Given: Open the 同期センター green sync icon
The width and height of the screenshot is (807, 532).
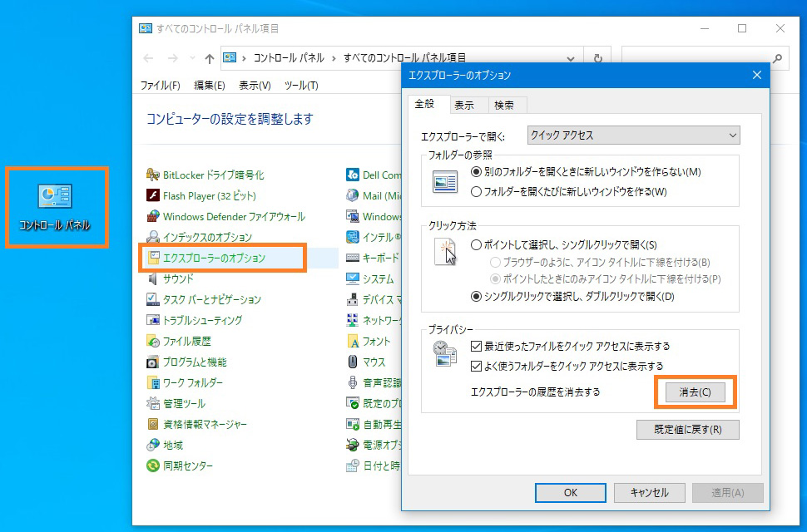Looking at the screenshot, I should [x=153, y=466].
